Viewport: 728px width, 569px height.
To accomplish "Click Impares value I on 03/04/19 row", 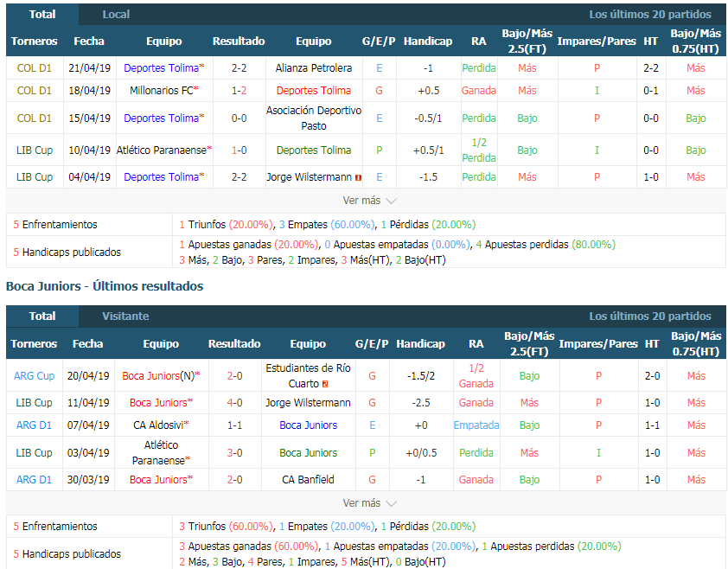I will (x=598, y=452).
